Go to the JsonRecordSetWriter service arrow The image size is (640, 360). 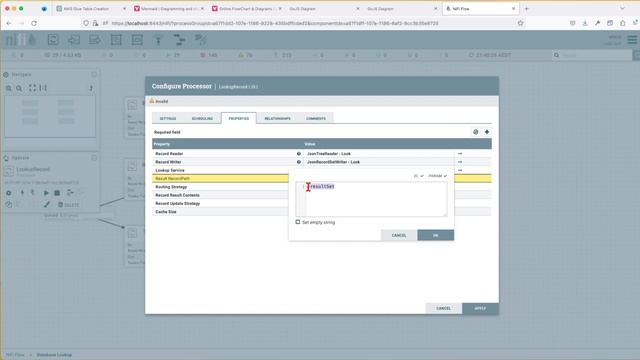460,162
